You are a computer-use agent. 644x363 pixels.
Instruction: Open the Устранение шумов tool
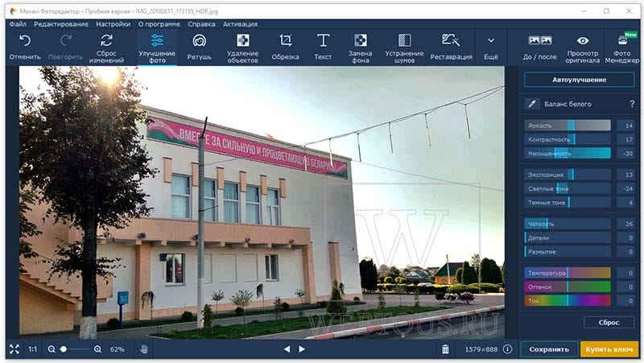(404, 47)
